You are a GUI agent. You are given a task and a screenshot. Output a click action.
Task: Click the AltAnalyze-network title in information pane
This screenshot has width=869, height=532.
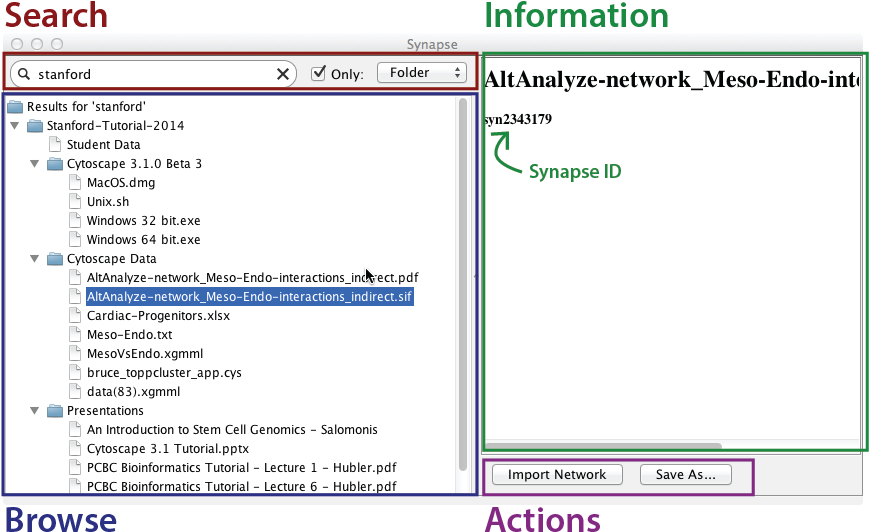672,80
